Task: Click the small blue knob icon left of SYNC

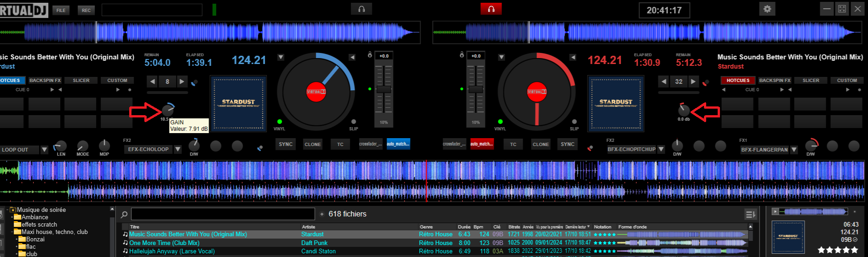Action: click(260, 148)
